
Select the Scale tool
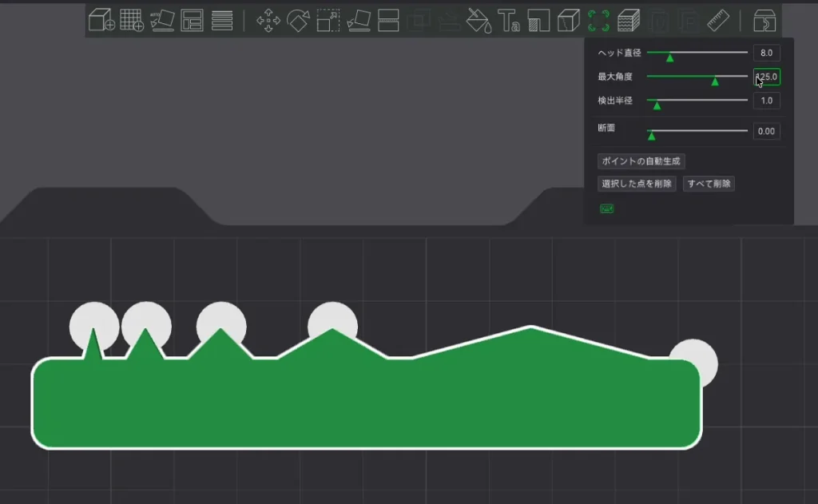328,20
